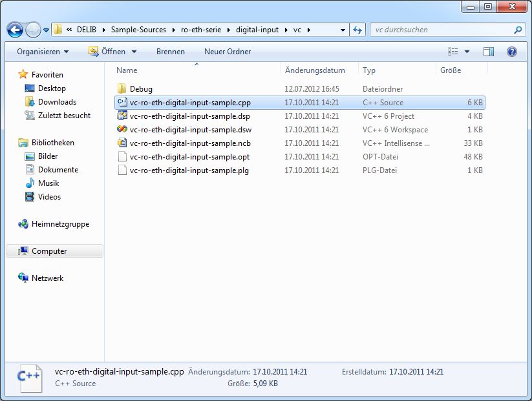Screen dimensions: 532x401
Task: Open the Help question mark icon
Action: (x=511, y=52)
